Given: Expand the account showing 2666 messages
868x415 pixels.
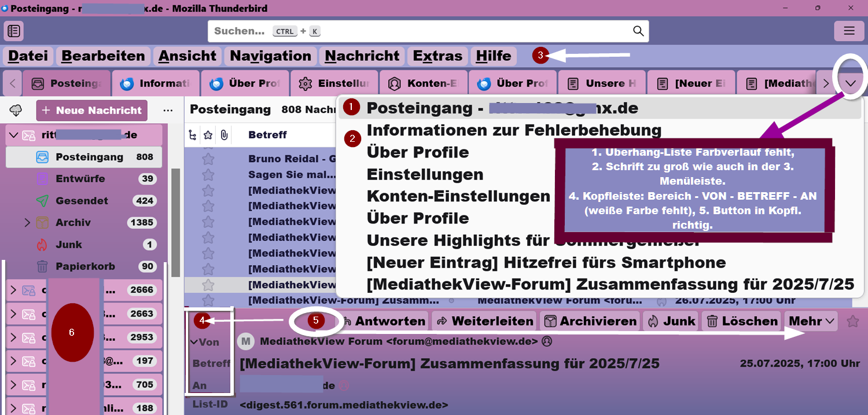Looking at the screenshot, I should (14, 291).
